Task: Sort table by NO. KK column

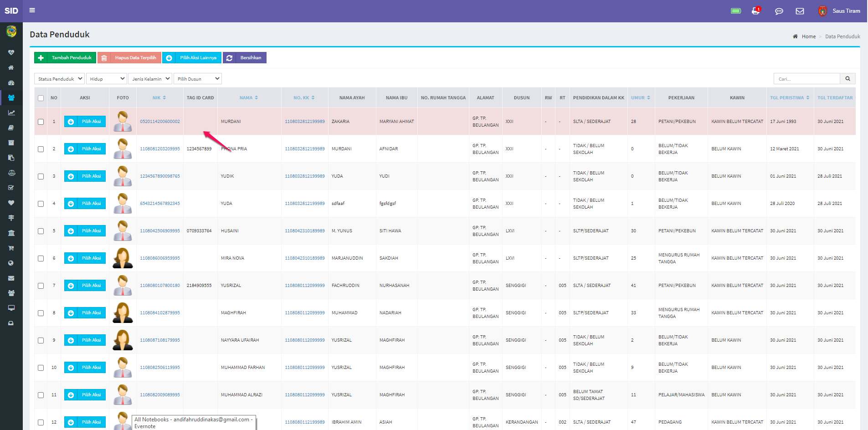Action: point(304,97)
